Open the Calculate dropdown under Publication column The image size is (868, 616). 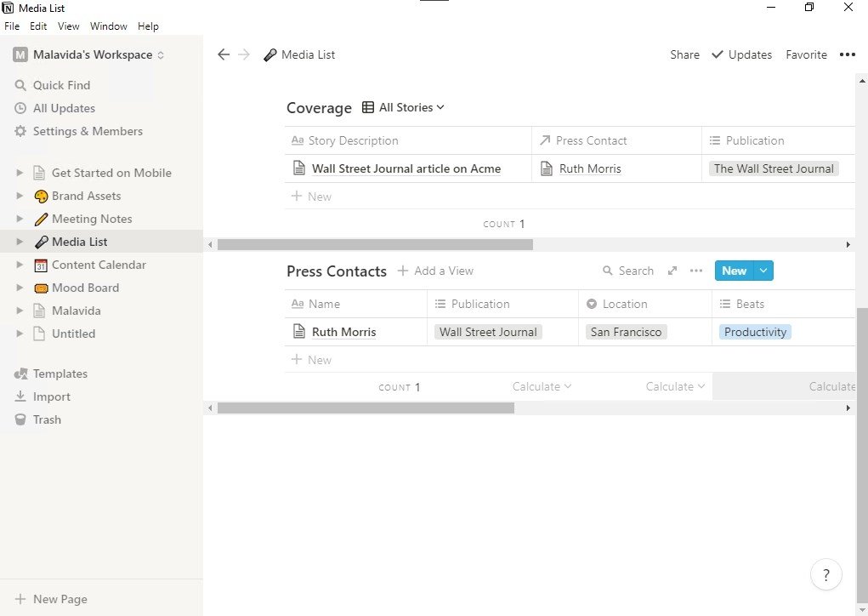(542, 386)
